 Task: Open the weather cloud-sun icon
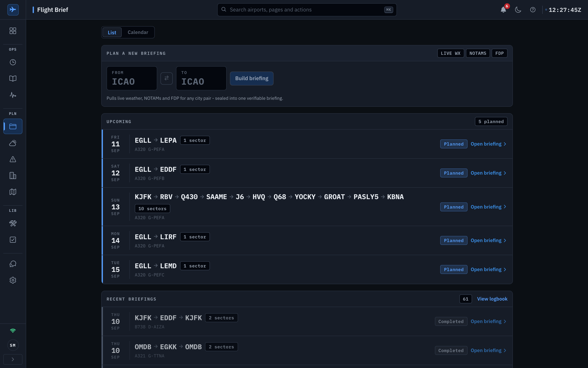[13, 143]
